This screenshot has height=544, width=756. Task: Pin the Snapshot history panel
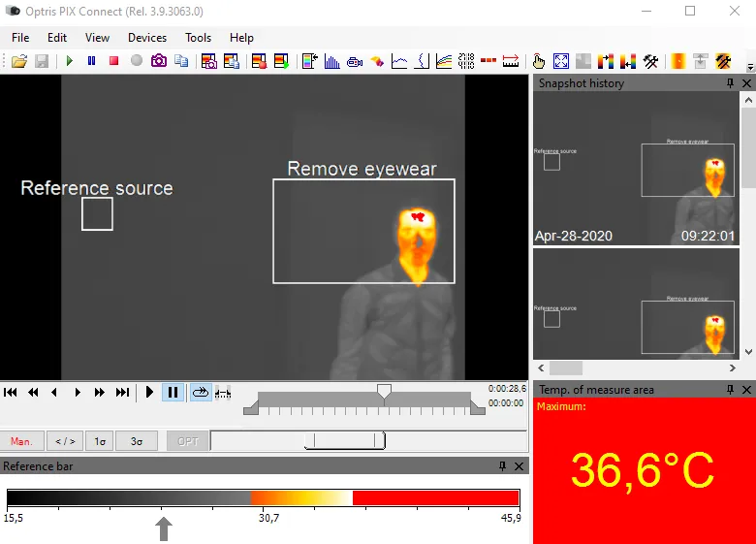pyautogui.click(x=730, y=83)
